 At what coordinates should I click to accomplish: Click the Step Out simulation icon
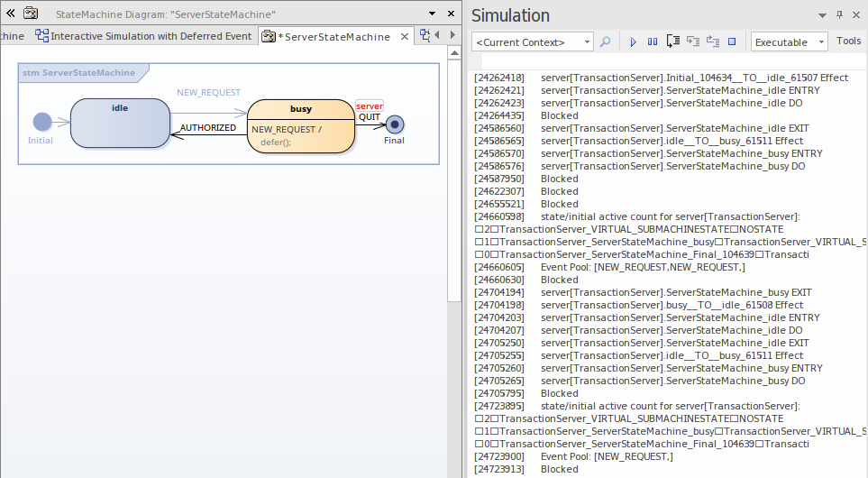(x=712, y=42)
